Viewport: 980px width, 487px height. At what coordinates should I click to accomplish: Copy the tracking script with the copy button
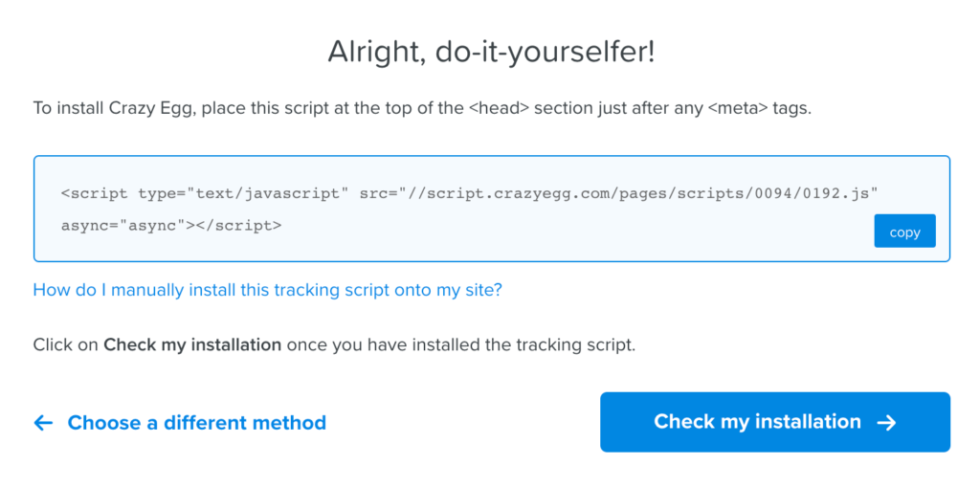904,232
